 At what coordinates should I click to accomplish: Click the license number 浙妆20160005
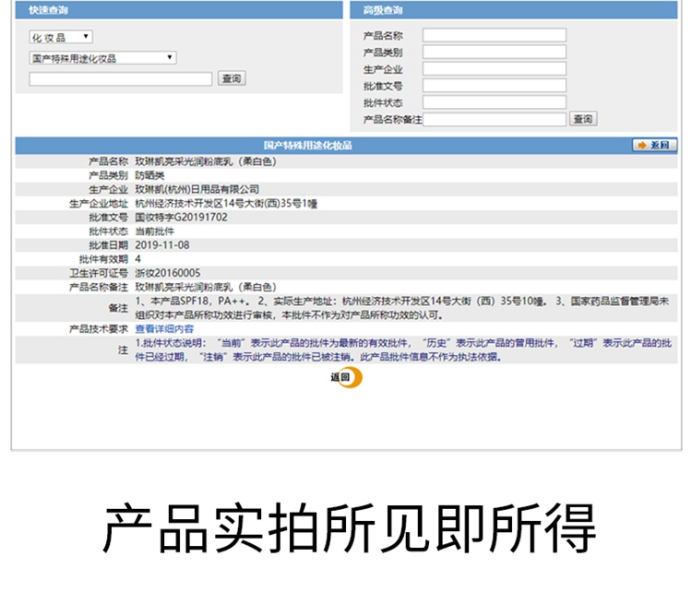click(168, 273)
